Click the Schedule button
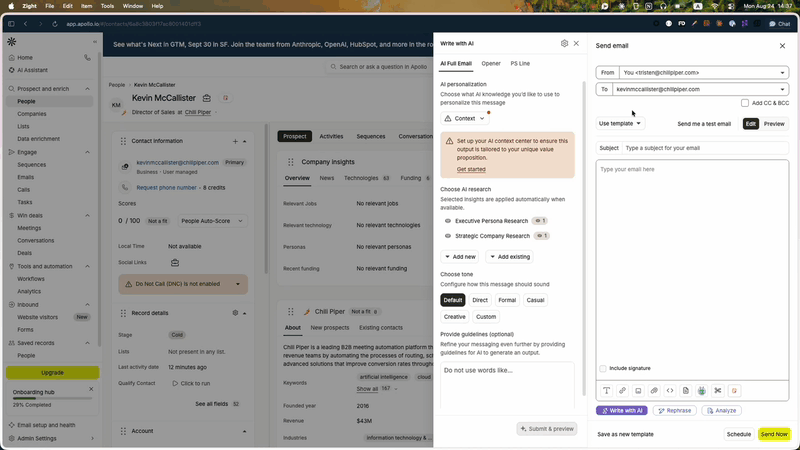The height and width of the screenshot is (450, 800). coord(738,434)
